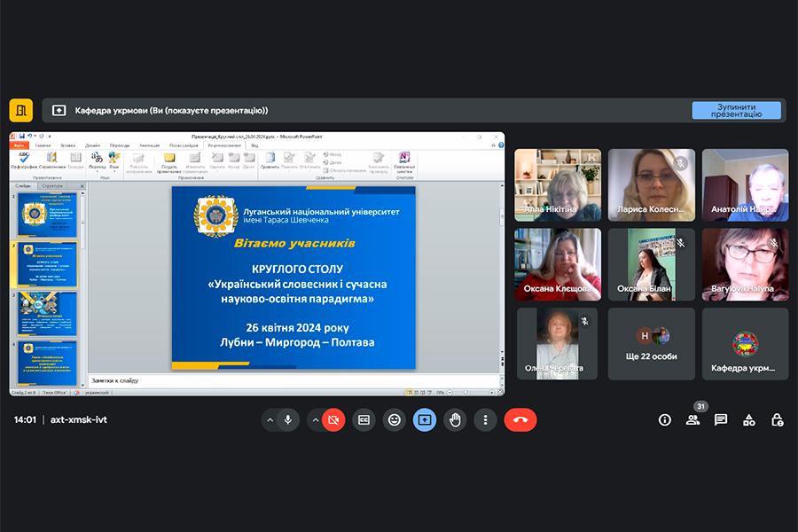Expand audio settings chevron beside microphone

click(x=270, y=420)
